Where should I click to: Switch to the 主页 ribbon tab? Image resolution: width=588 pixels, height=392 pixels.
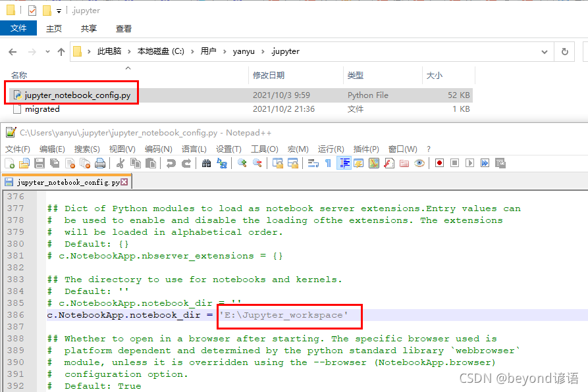tap(53, 28)
